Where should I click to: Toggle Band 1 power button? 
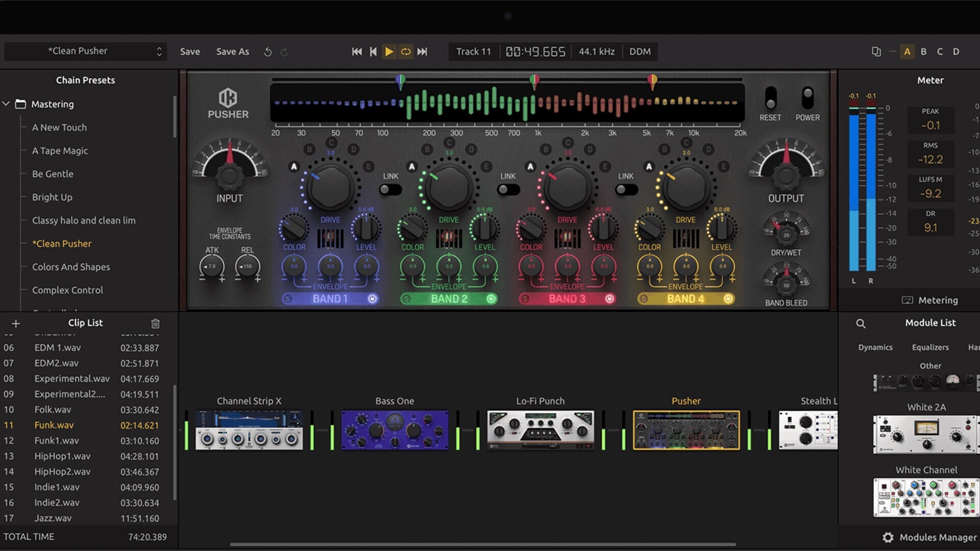tap(373, 299)
